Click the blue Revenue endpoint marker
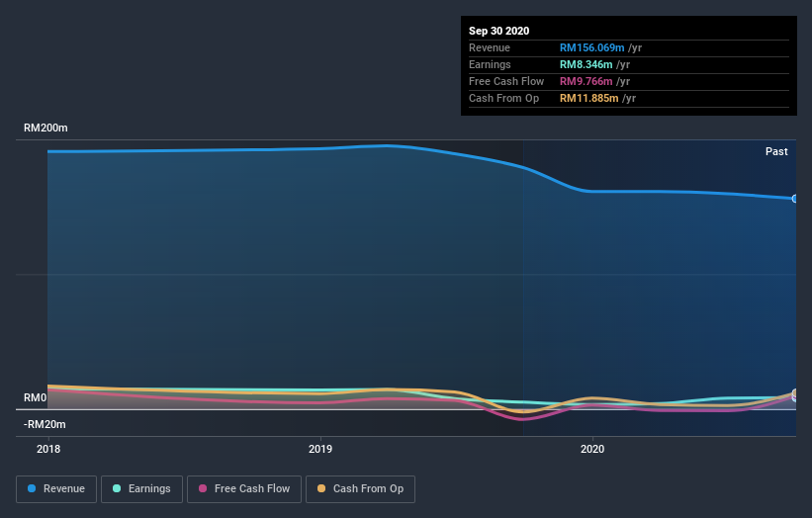The width and height of the screenshot is (812, 518). [x=794, y=199]
